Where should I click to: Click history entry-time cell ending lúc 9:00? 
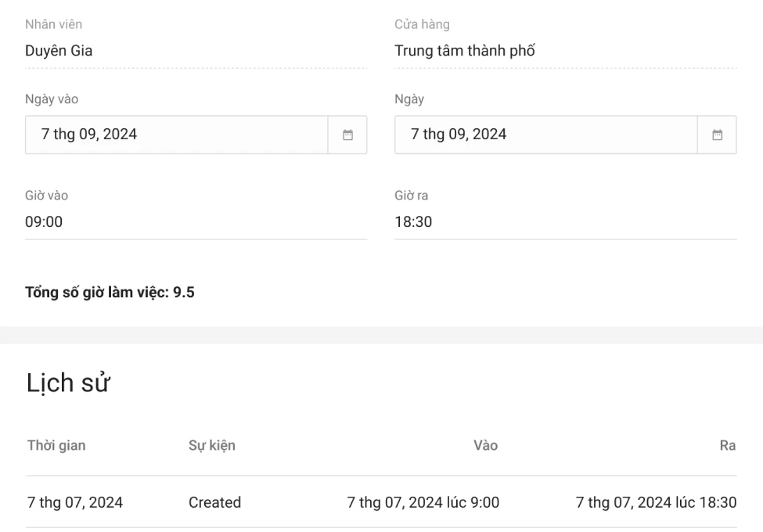pos(423,502)
